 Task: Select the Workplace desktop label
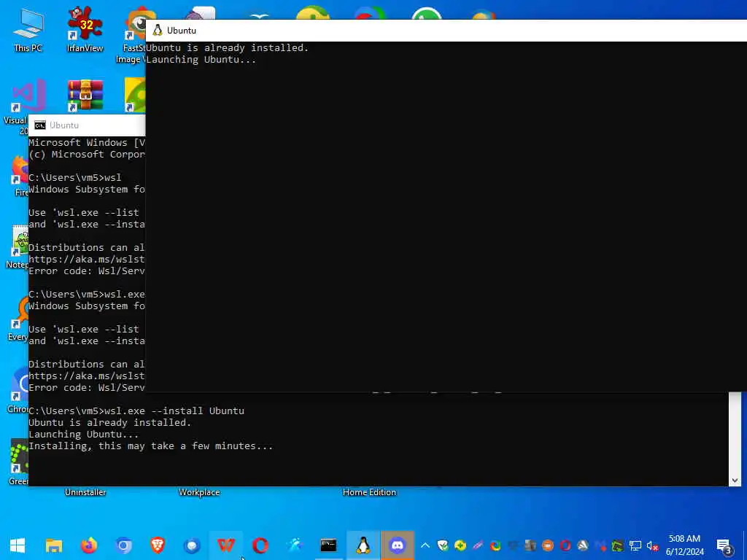point(199,492)
